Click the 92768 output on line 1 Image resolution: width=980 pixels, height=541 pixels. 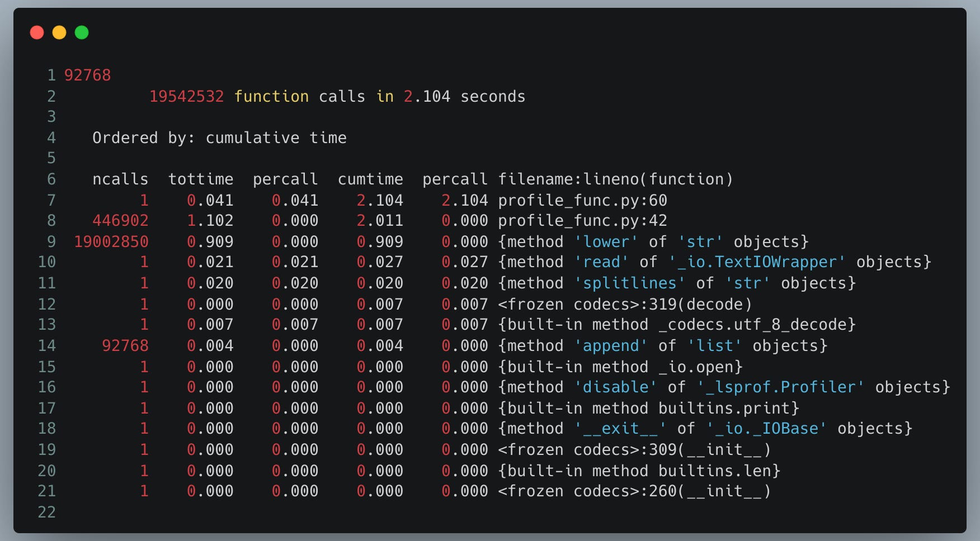tap(88, 75)
